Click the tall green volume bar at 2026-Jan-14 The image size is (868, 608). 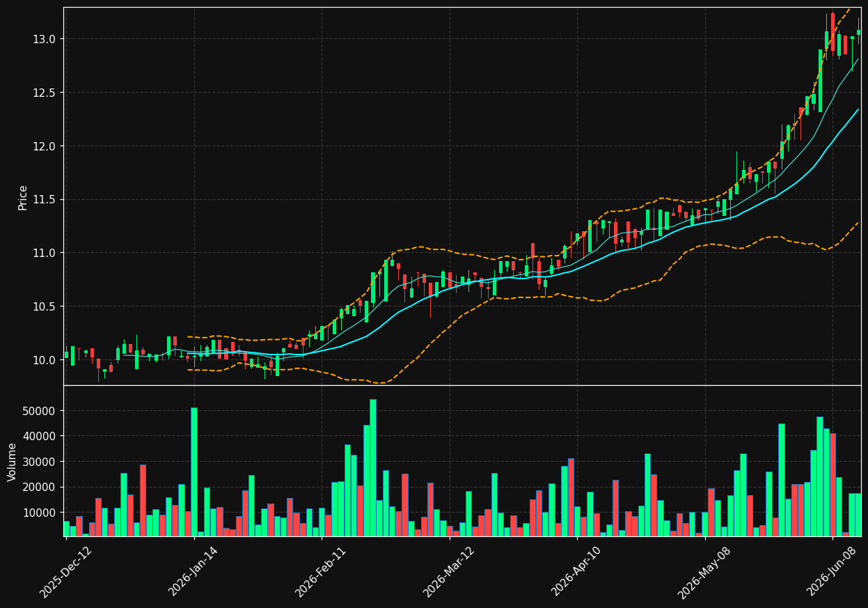[194, 471]
